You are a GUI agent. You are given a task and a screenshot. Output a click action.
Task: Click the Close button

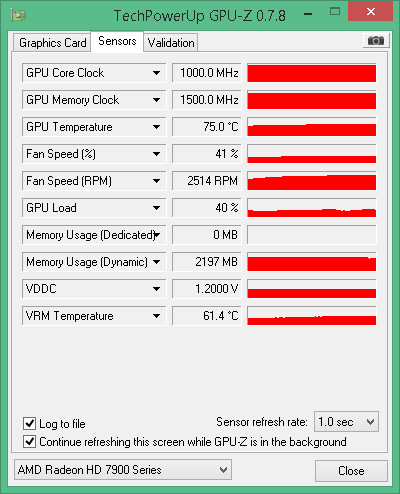pyautogui.click(x=351, y=471)
